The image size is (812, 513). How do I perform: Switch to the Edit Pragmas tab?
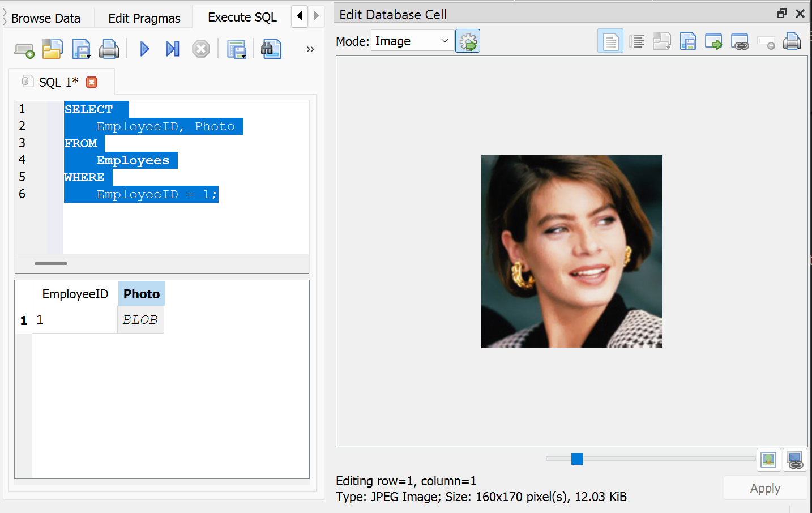pyautogui.click(x=144, y=18)
